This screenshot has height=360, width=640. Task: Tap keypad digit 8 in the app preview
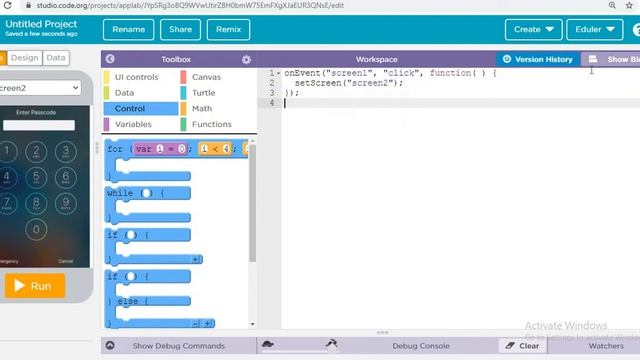pyautogui.click(x=36, y=203)
